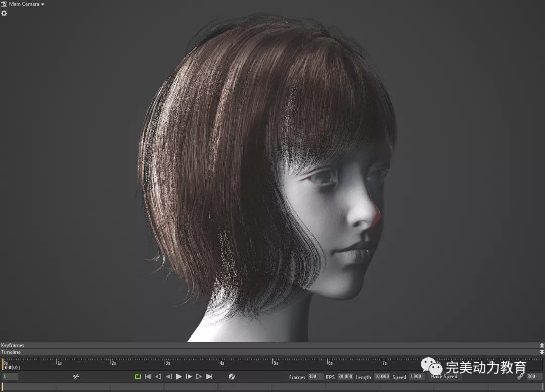Click the camera icon beside Main Camera
Image resolution: width=545 pixels, height=392 pixels.
pos(4,4)
